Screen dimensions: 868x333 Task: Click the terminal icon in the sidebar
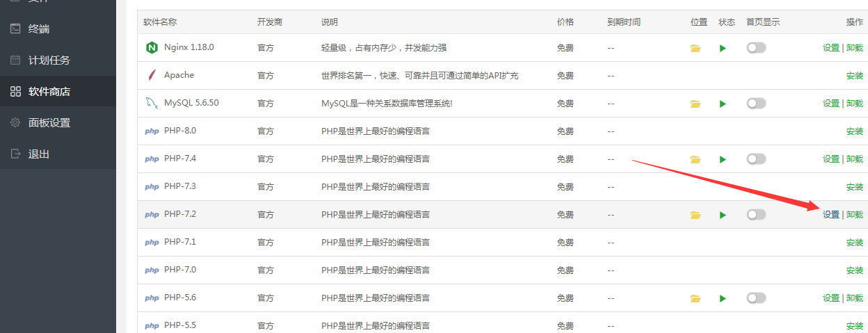pyautogui.click(x=15, y=29)
